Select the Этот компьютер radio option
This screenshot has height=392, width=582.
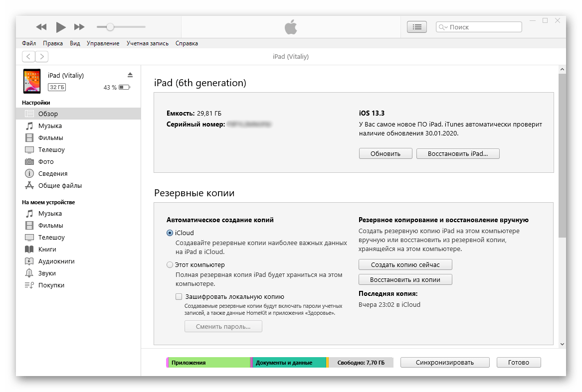click(x=170, y=265)
